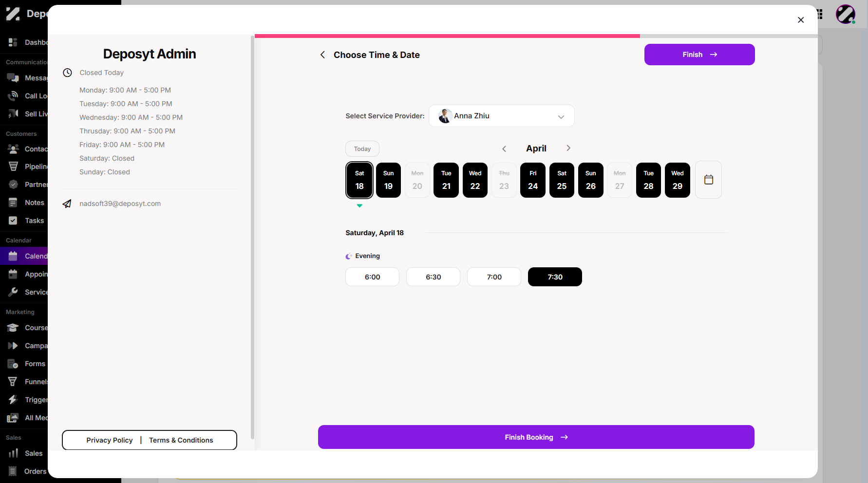Go back using arrow beside Choose Time & Date

click(322, 55)
